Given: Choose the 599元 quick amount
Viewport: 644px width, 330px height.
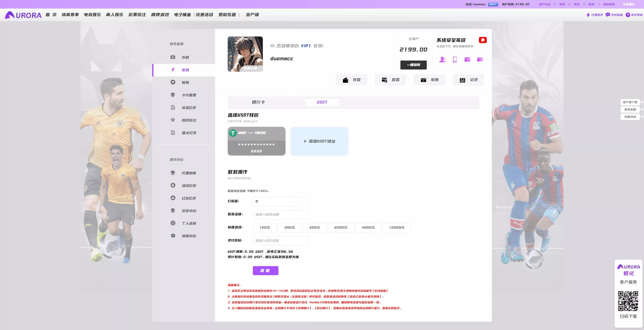Looking at the screenshot, I should pos(314,228).
